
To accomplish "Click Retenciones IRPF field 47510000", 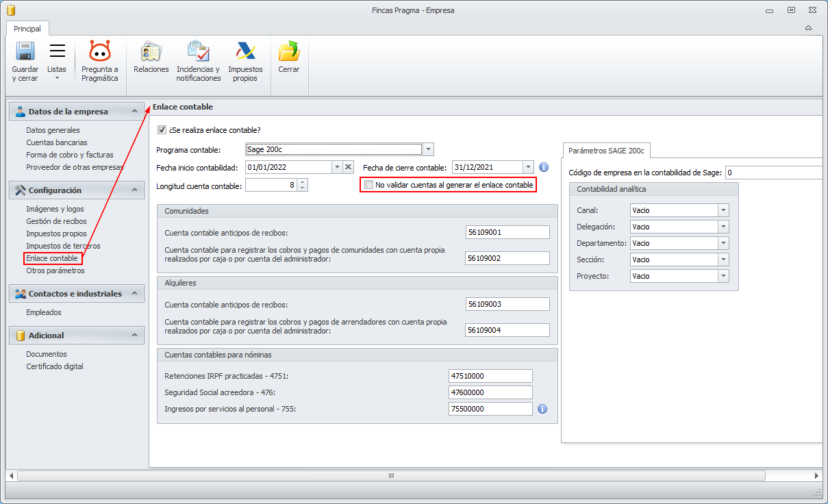I will click(490, 376).
